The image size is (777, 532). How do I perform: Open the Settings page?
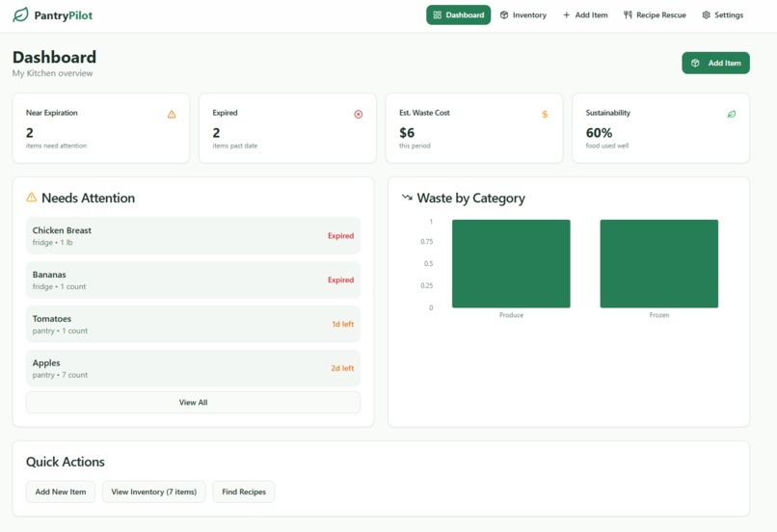pyautogui.click(x=722, y=14)
